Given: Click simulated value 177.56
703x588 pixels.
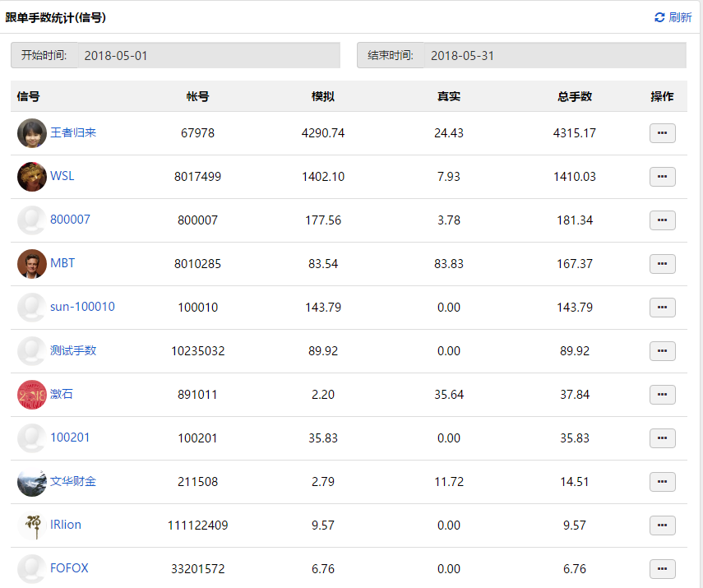Looking at the screenshot, I should pyautogui.click(x=323, y=220).
